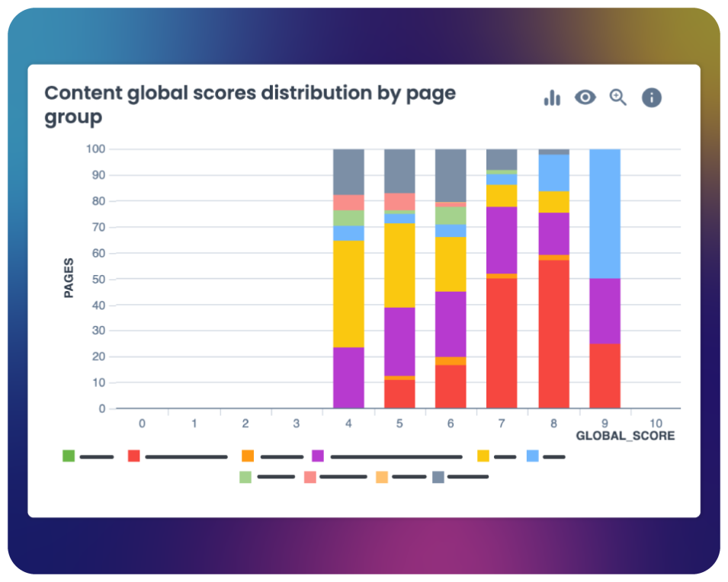Toggle the red legend square
728x582 pixels.
pos(133,456)
